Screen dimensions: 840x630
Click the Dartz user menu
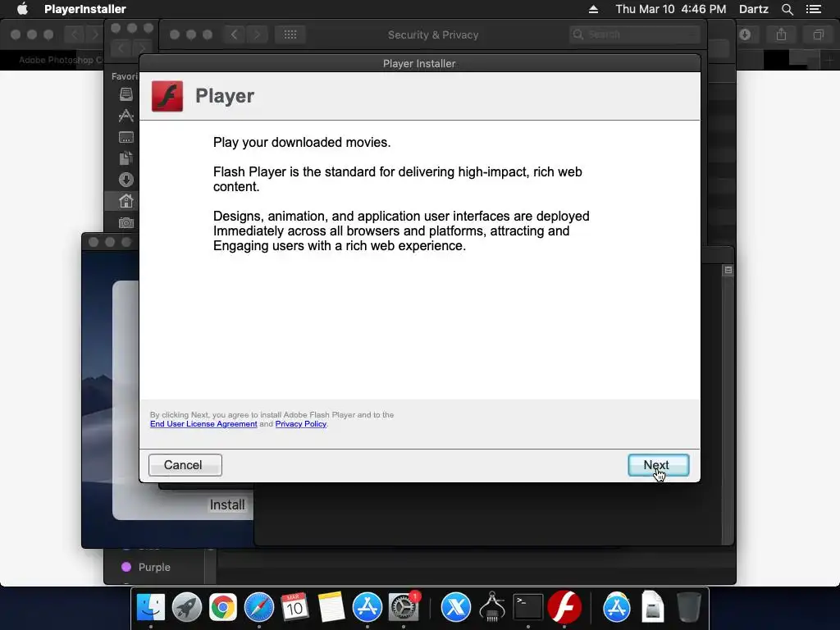[x=753, y=9]
